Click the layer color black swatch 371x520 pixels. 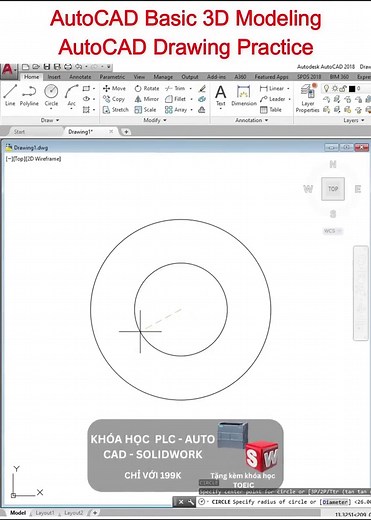tap(352, 89)
